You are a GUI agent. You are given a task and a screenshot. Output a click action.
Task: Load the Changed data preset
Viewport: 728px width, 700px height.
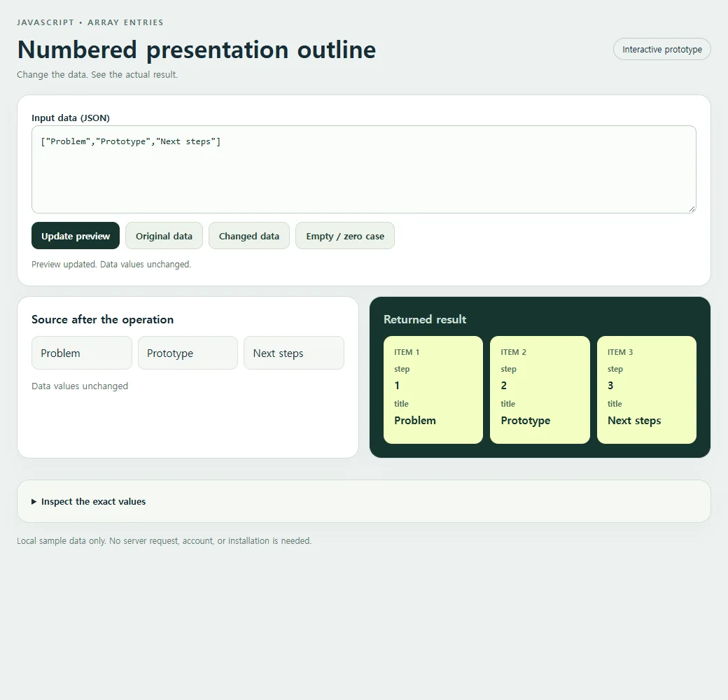249,236
